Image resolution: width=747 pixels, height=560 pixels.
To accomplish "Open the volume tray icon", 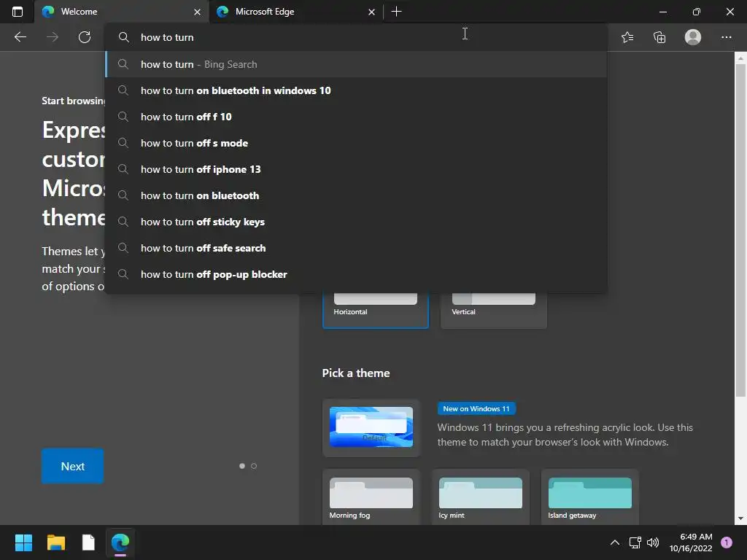I will point(653,542).
